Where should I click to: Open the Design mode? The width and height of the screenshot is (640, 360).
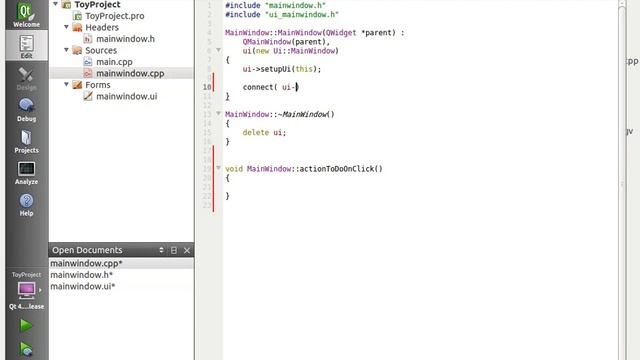click(x=27, y=78)
